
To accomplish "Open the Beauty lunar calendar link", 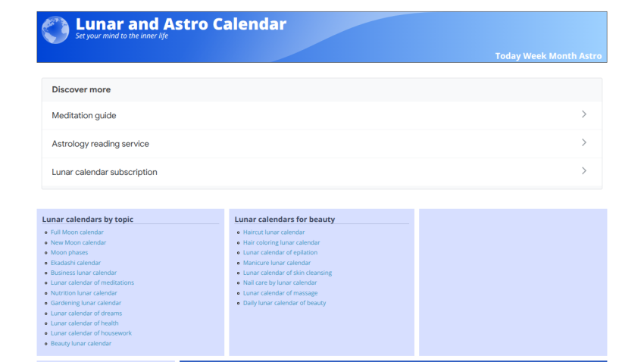I will pyautogui.click(x=81, y=344).
